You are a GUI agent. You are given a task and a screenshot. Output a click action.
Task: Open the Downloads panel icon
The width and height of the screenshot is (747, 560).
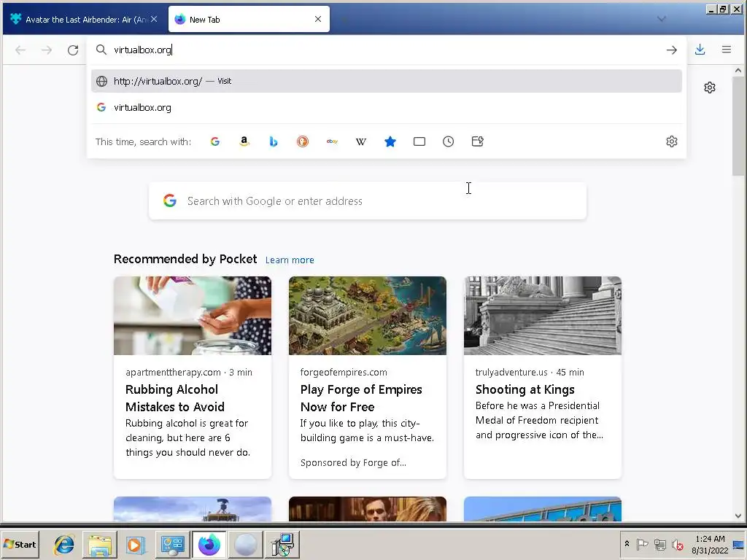(x=700, y=50)
